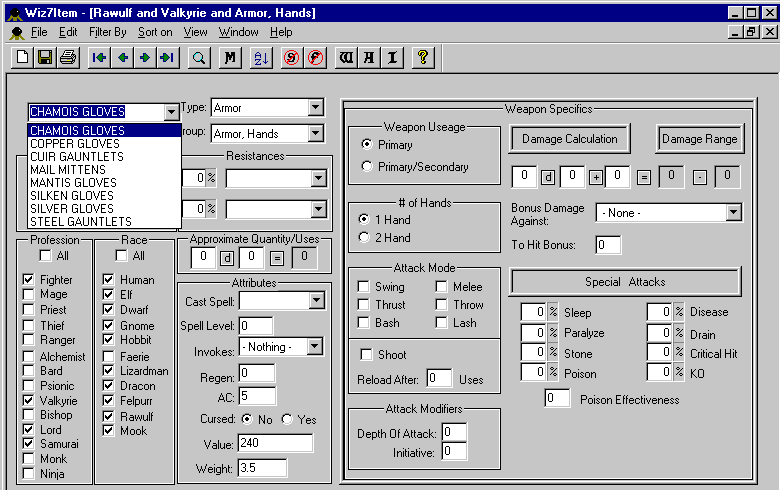Toggle the Mage profession checkbox

click(x=29, y=294)
